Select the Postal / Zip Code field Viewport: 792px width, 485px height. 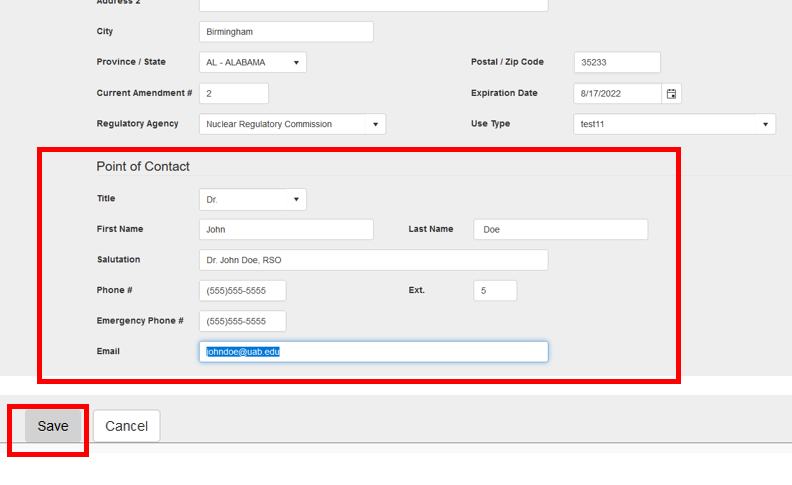click(x=617, y=62)
